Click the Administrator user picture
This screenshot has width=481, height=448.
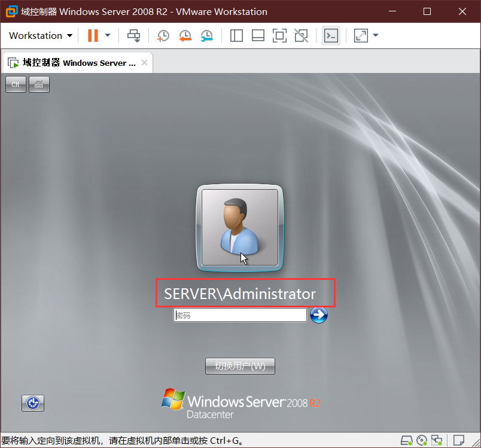[x=240, y=227]
